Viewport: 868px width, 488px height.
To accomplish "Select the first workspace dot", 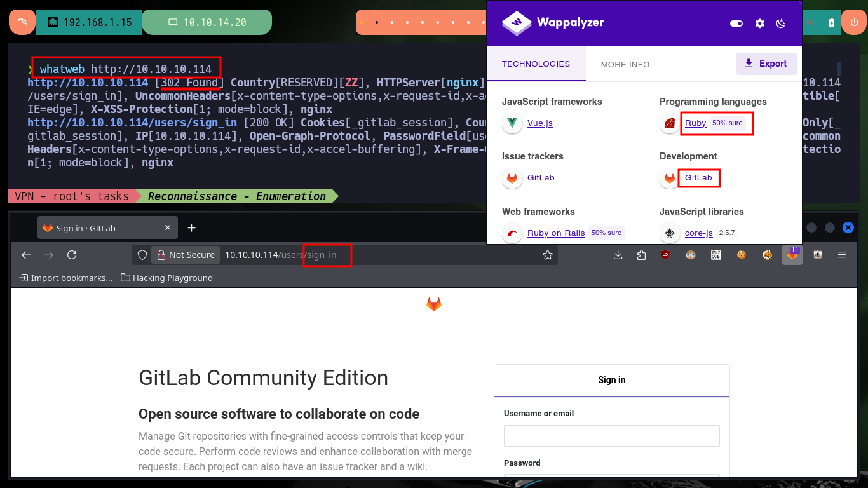I will (362, 22).
